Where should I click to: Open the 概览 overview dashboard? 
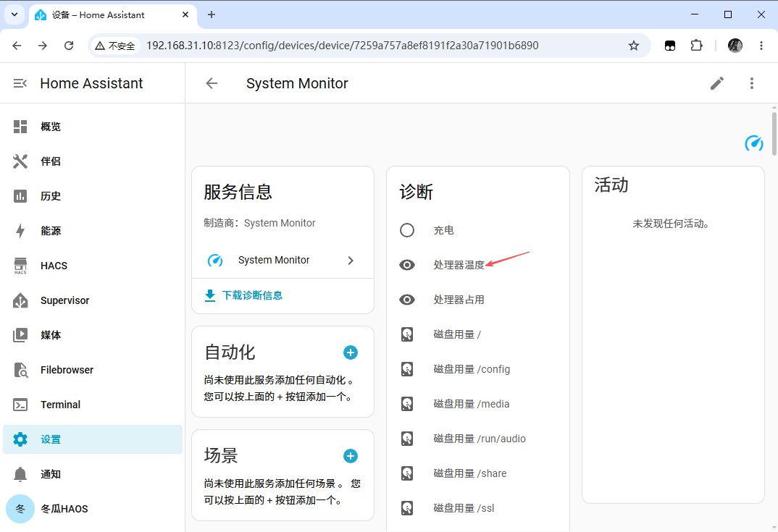93,127
